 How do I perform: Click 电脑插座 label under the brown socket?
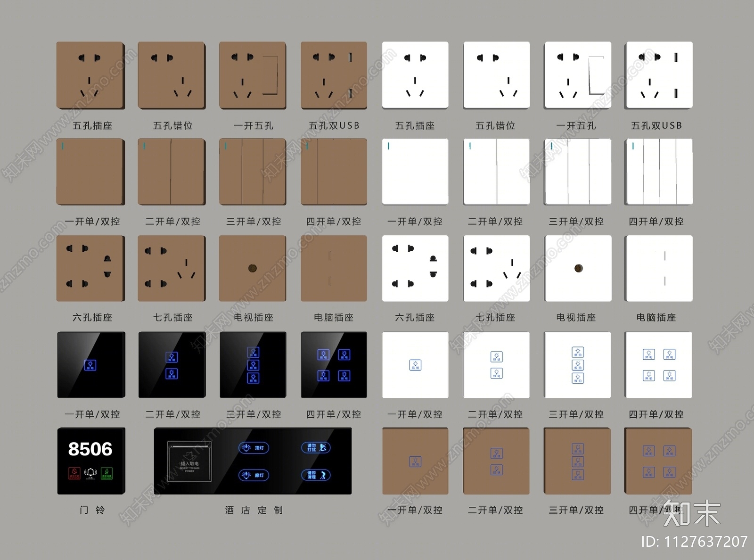tap(334, 317)
